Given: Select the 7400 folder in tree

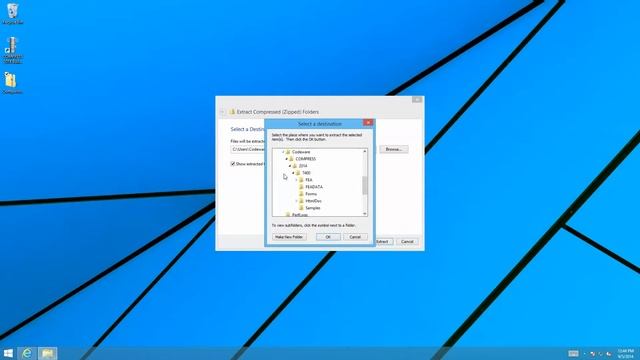Looking at the screenshot, I should tap(306, 173).
